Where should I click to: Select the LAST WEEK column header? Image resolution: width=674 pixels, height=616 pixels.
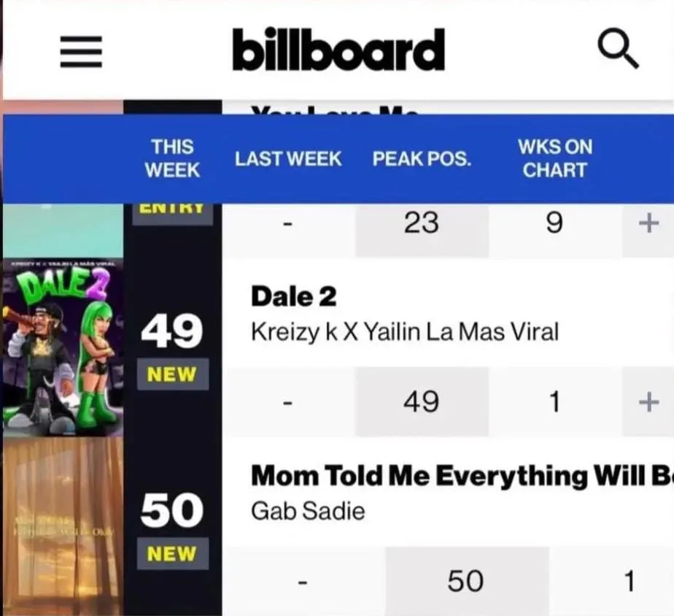point(288,158)
